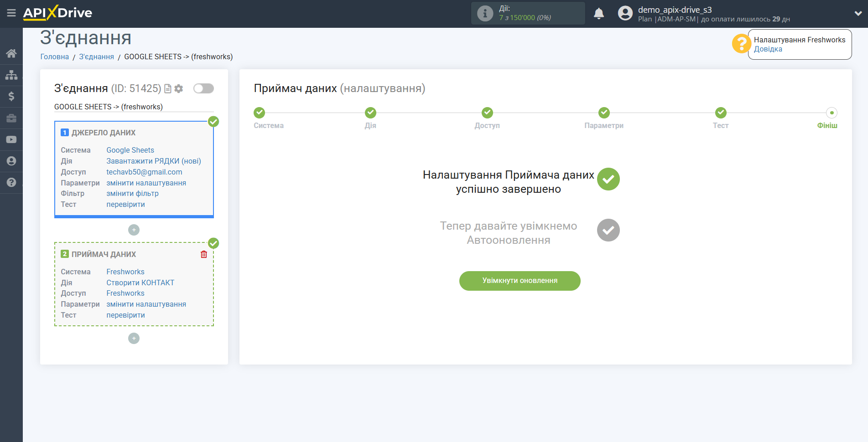Delete the data receiver with trash icon
The image size is (868, 442).
204,254
